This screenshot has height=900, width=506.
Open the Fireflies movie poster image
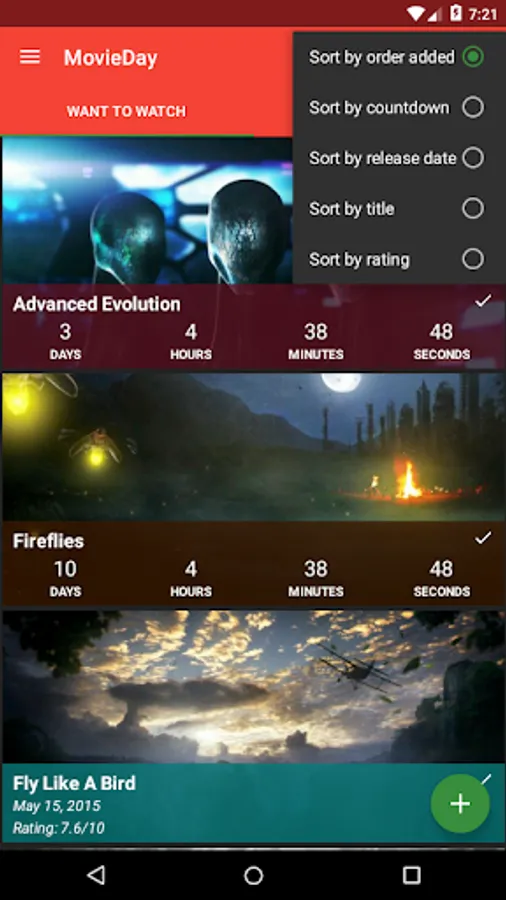(253, 447)
